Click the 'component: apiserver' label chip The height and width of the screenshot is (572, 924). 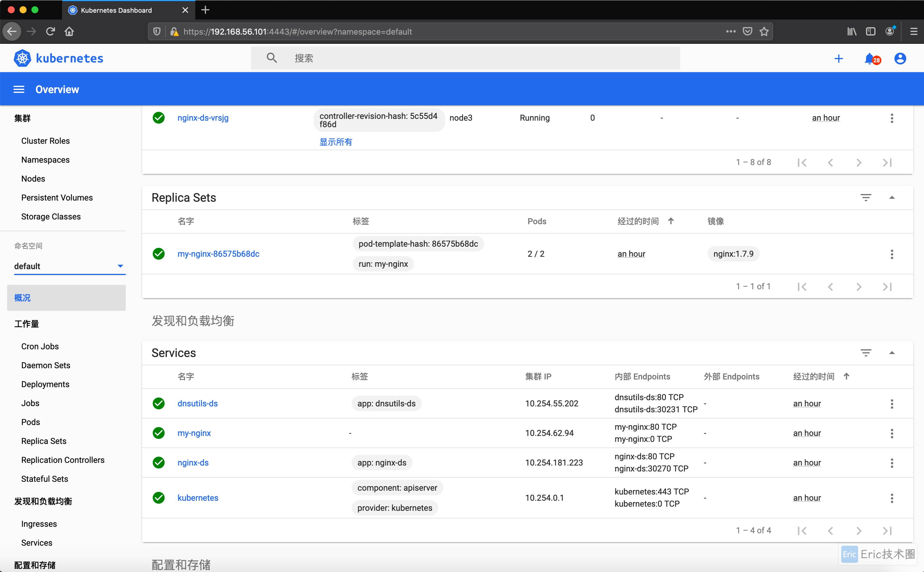pyautogui.click(x=397, y=488)
